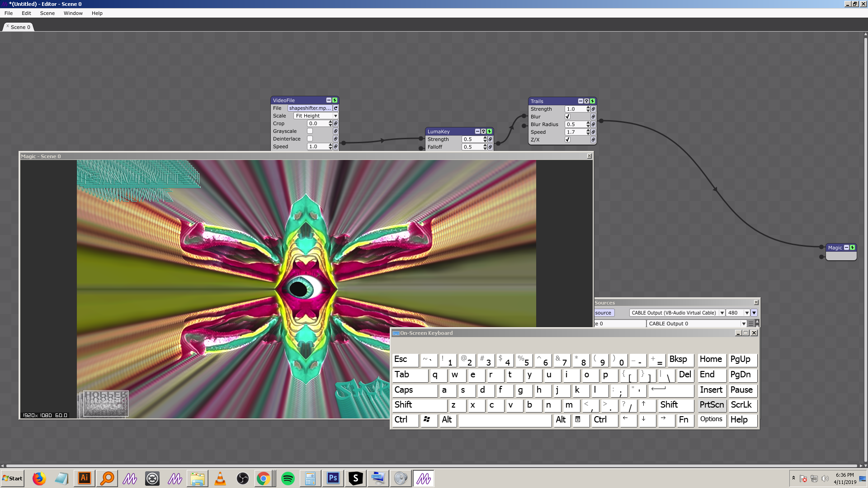Screen dimensions: 868x488
Task: Click the Windows Start button
Action: click(x=13, y=479)
